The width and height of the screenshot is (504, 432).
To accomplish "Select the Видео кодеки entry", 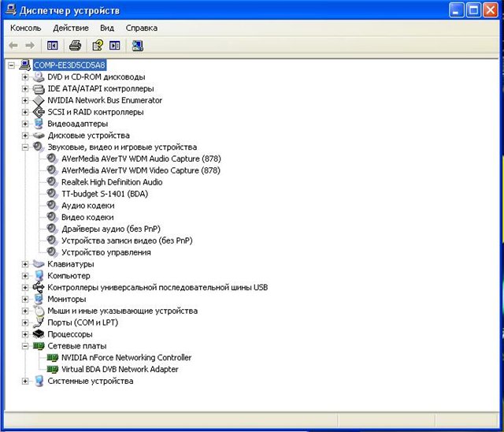I will (x=87, y=217).
